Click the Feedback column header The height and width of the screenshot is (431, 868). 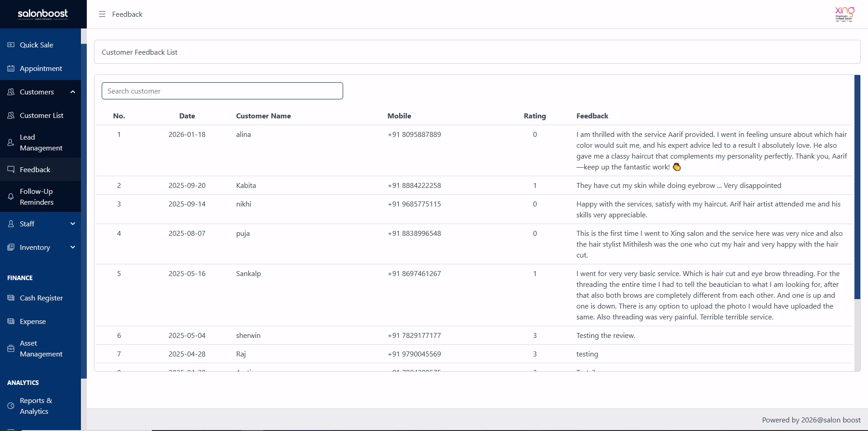pyautogui.click(x=592, y=116)
